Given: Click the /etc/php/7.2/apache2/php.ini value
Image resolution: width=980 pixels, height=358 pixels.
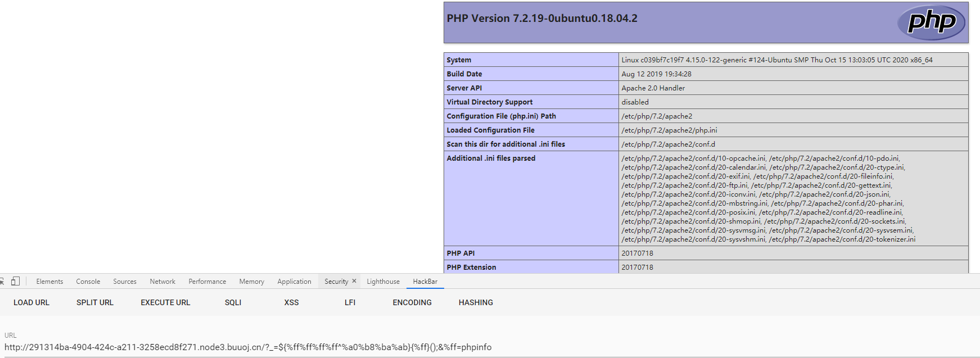Looking at the screenshot, I should (x=669, y=130).
